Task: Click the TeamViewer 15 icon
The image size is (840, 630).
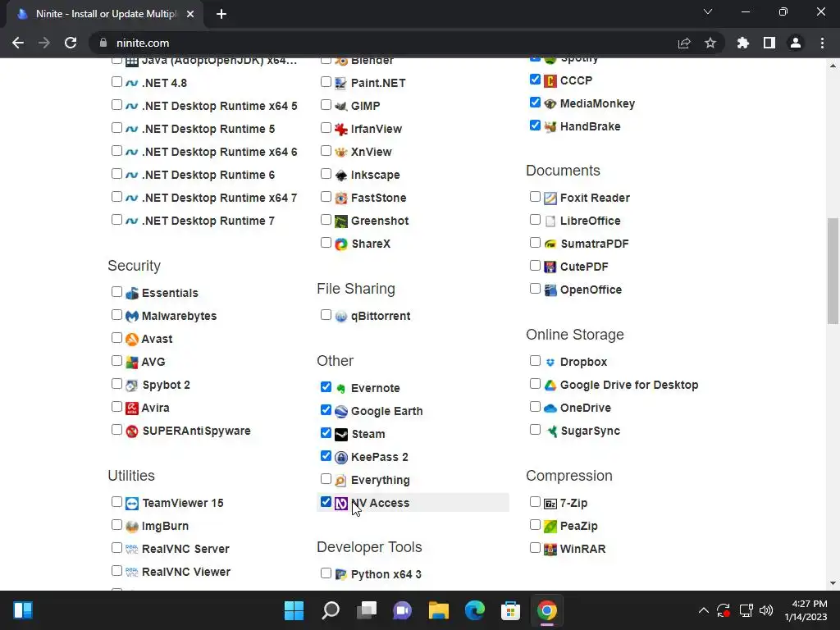Action: click(132, 504)
